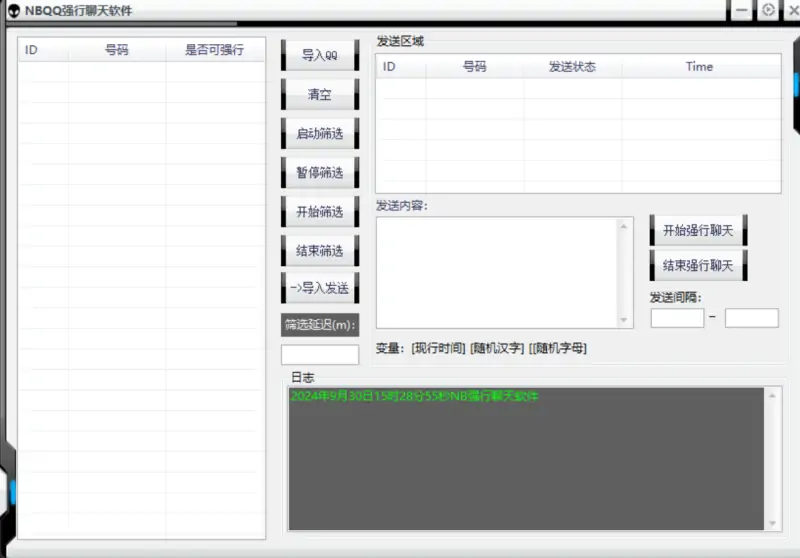The image size is (800, 558).
Task: Start forced chat with 开始强行聊天
Action: pos(698,231)
